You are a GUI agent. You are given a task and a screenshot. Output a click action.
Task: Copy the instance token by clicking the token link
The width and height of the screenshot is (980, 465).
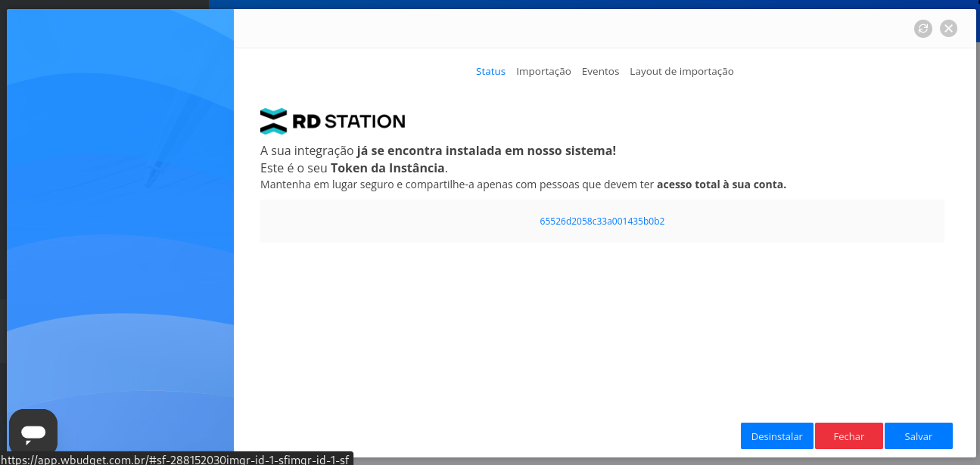[602, 221]
